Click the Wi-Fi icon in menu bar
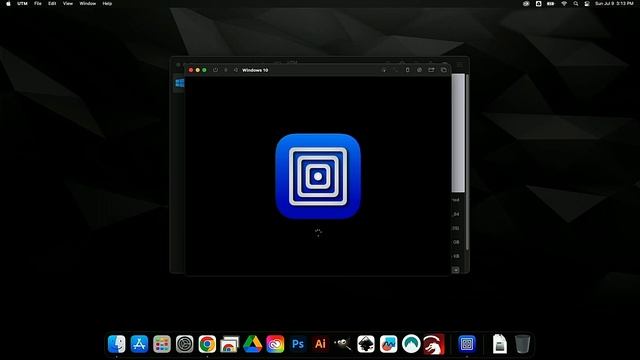 (564, 4)
